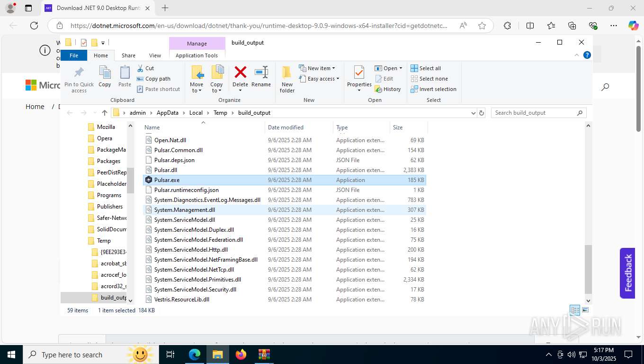
Task: Switch to details view layout icon
Action: [575, 310]
